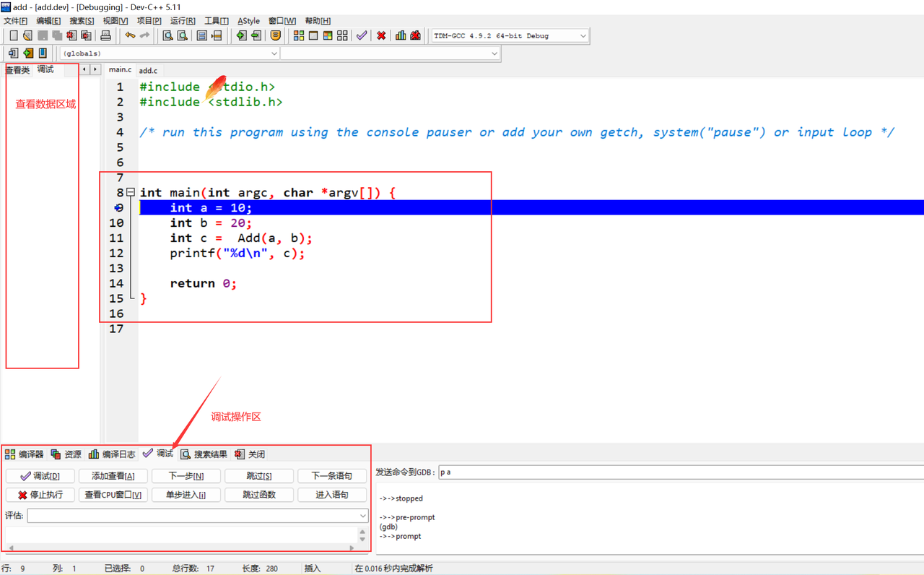Click the 进入语句 button
Viewport: 924px width, 575px height.
click(x=332, y=495)
